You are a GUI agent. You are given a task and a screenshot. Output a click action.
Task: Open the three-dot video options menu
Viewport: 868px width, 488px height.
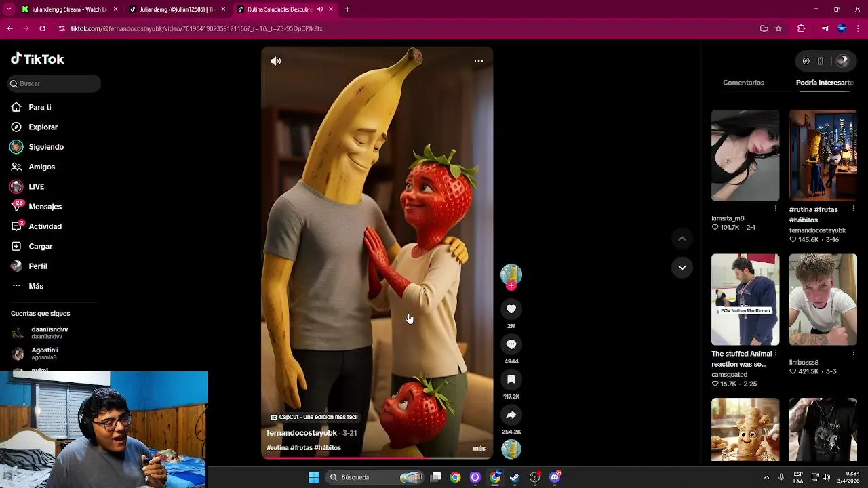479,61
